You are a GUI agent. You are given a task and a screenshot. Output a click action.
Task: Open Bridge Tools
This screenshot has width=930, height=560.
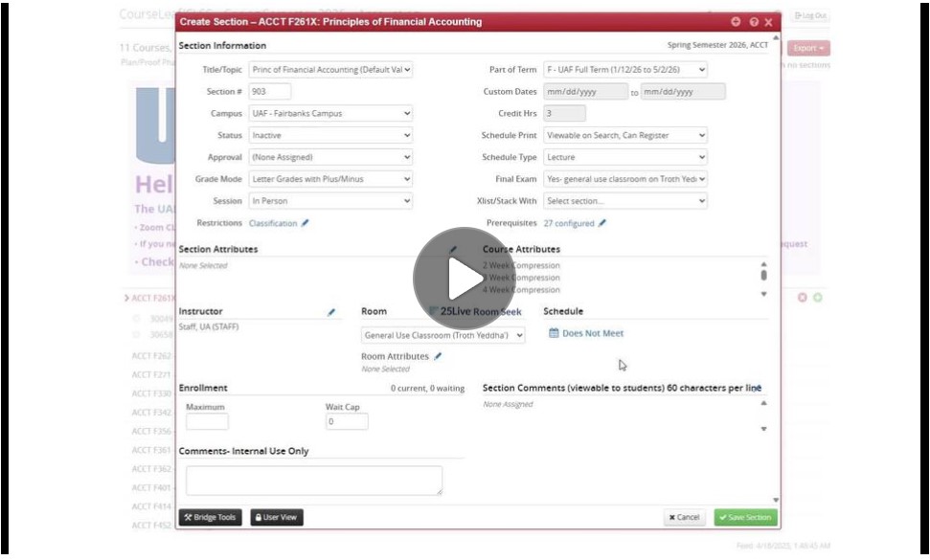click(212, 517)
